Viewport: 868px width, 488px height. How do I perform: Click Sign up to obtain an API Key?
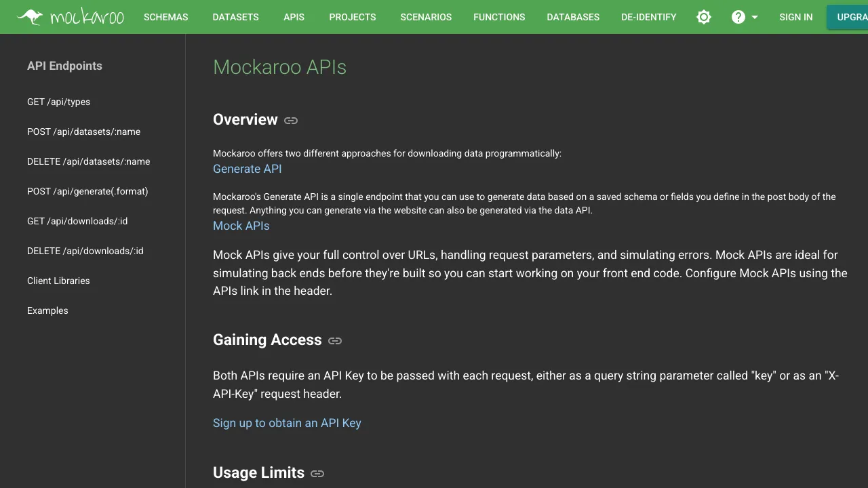(x=287, y=423)
